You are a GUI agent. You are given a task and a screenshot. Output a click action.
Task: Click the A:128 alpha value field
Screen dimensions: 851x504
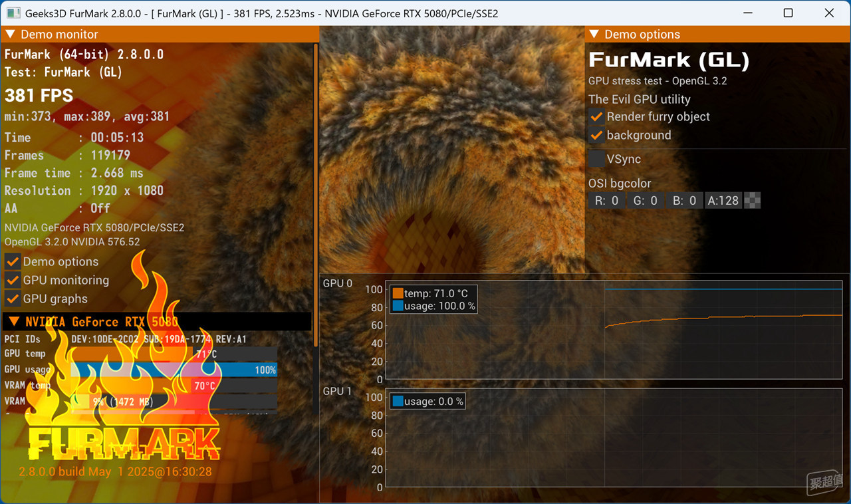(x=723, y=201)
